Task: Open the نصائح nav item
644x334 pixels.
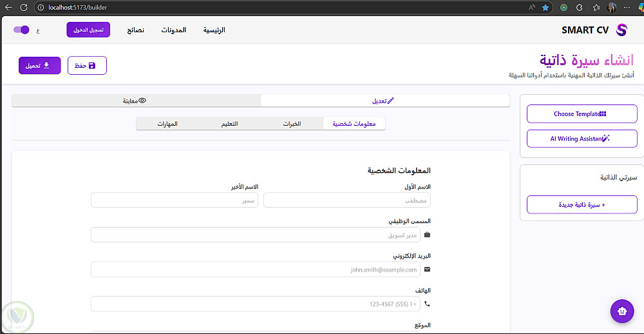Action: click(135, 30)
